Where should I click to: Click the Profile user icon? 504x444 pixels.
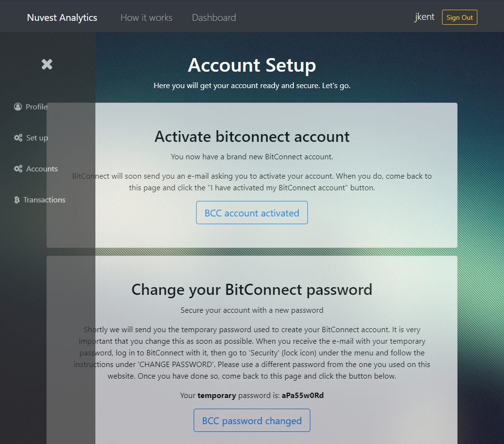click(18, 107)
